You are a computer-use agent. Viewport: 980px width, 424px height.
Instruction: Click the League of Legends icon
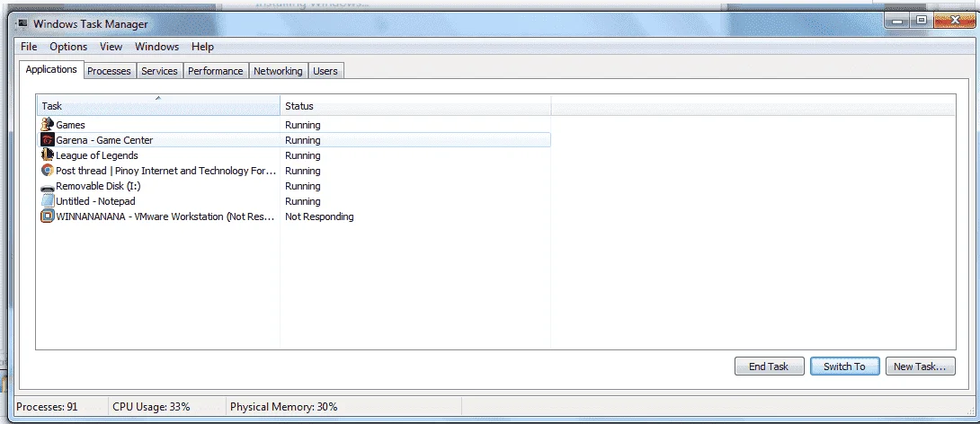(x=48, y=155)
